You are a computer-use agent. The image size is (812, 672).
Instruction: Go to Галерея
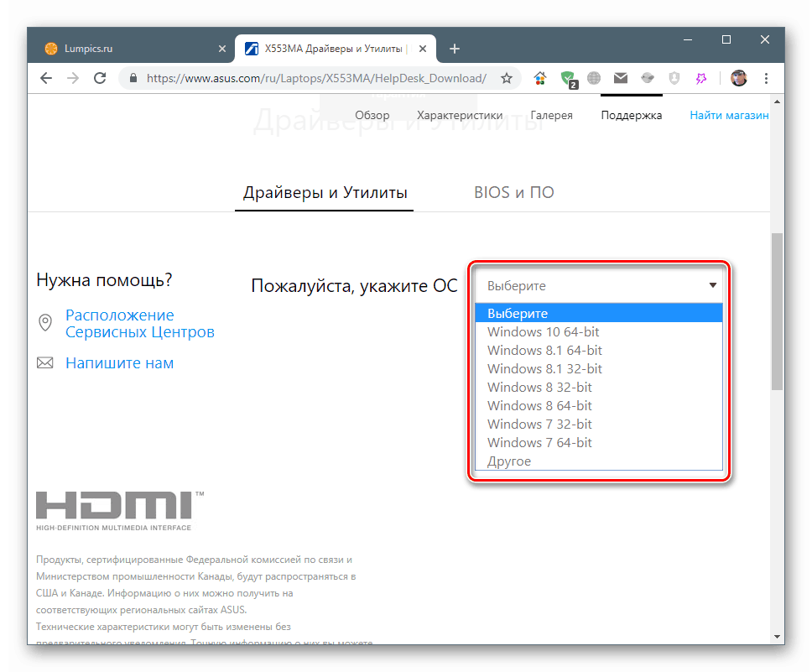(x=551, y=116)
